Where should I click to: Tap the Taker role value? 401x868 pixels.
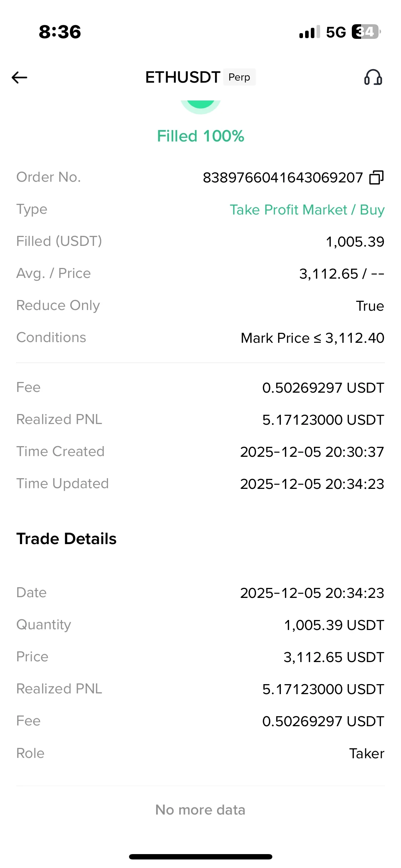pyautogui.click(x=366, y=754)
